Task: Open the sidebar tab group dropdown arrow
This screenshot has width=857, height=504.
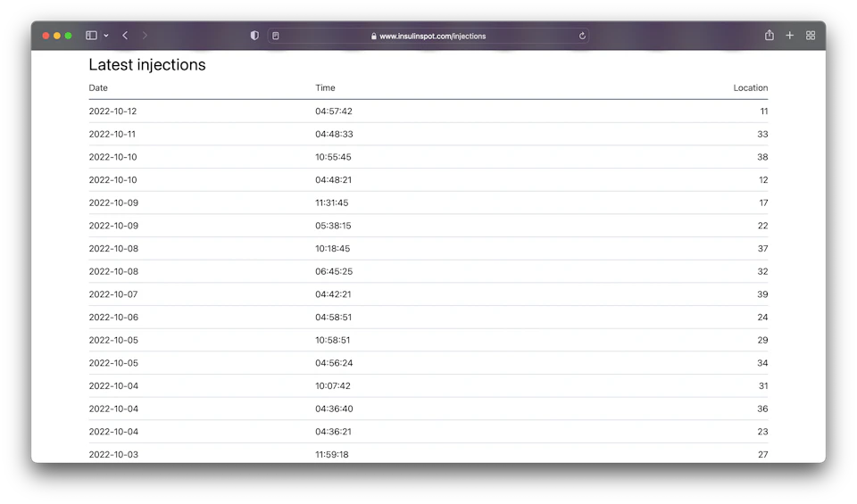Action: [x=106, y=36]
